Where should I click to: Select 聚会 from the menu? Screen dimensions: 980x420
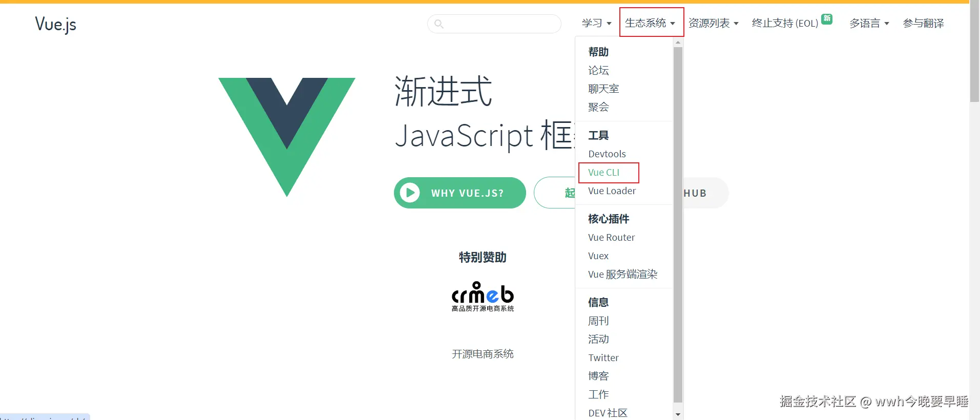(x=598, y=107)
